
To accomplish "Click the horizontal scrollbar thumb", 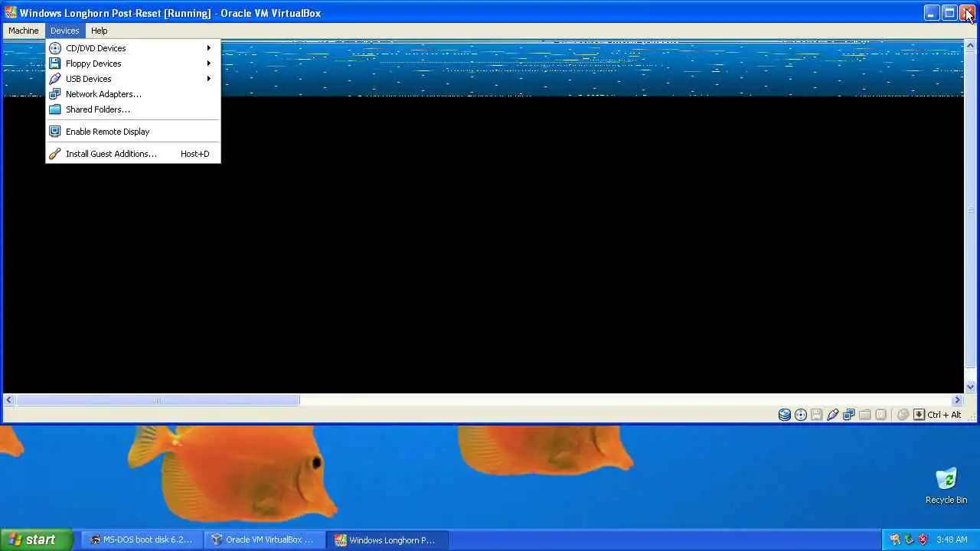I will click(158, 399).
